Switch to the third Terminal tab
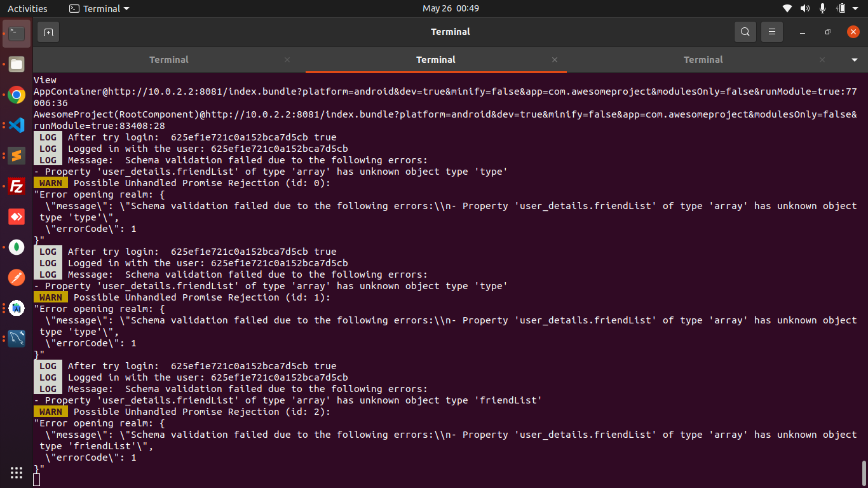 (x=703, y=60)
